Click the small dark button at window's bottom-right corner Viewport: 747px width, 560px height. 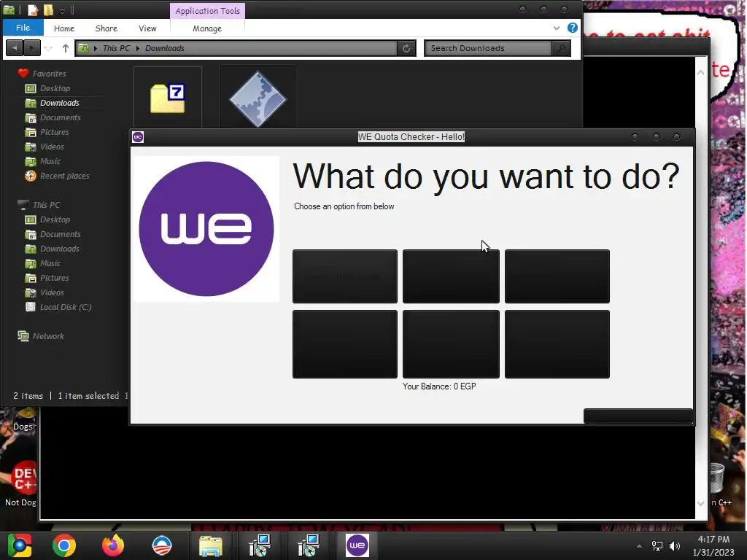[638, 416]
